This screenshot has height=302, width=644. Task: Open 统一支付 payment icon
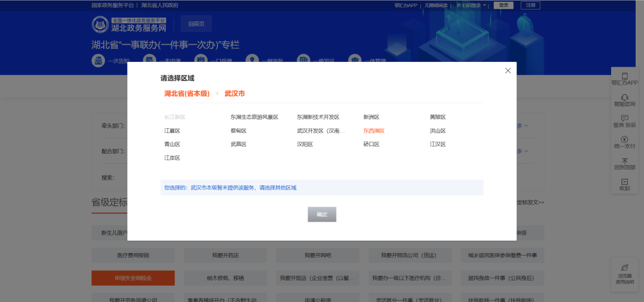click(x=625, y=139)
